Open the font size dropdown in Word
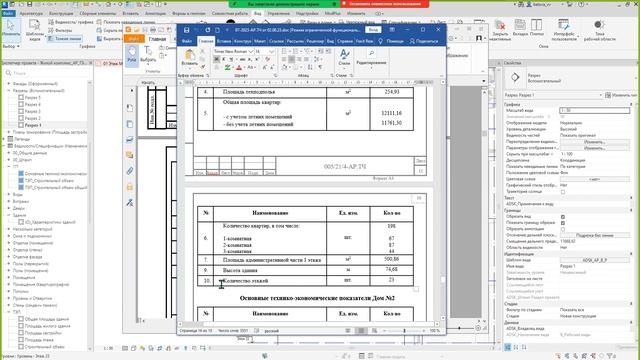The height and width of the screenshot is (360, 640). click(x=272, y=51)
